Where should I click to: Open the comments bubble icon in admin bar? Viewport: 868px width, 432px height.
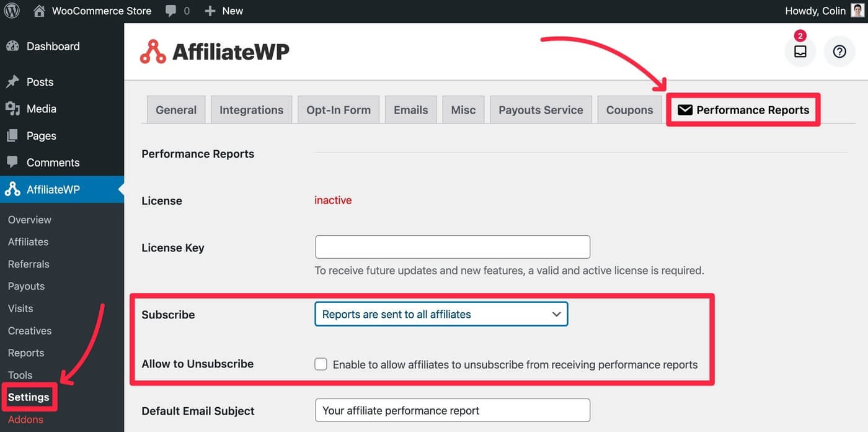coord(171,11)
